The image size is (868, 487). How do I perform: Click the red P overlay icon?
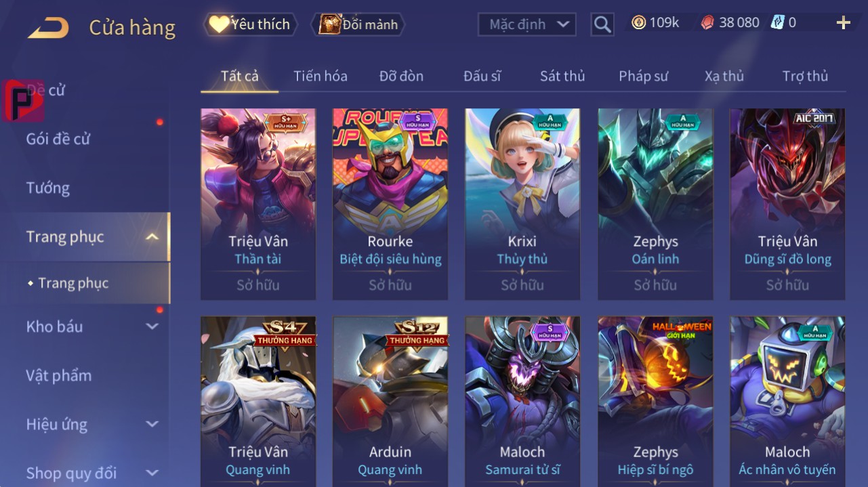22,100
